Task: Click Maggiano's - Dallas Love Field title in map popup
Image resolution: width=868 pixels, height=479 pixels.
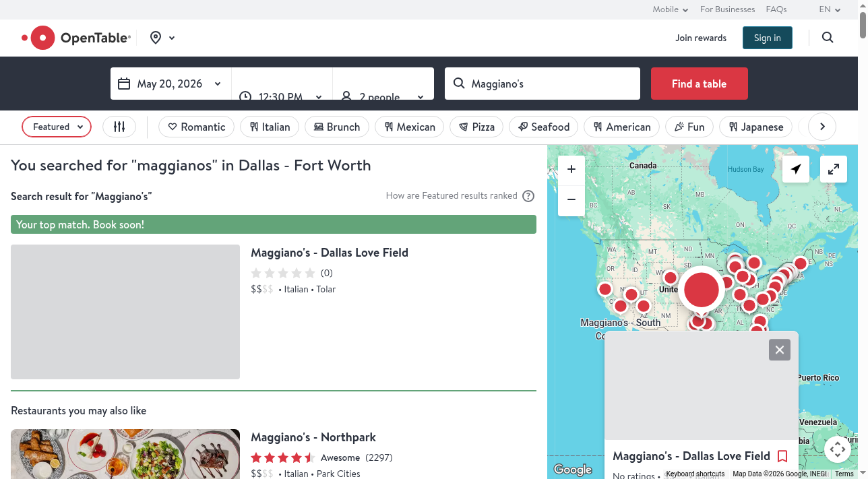Action: (x=691, y=456)
